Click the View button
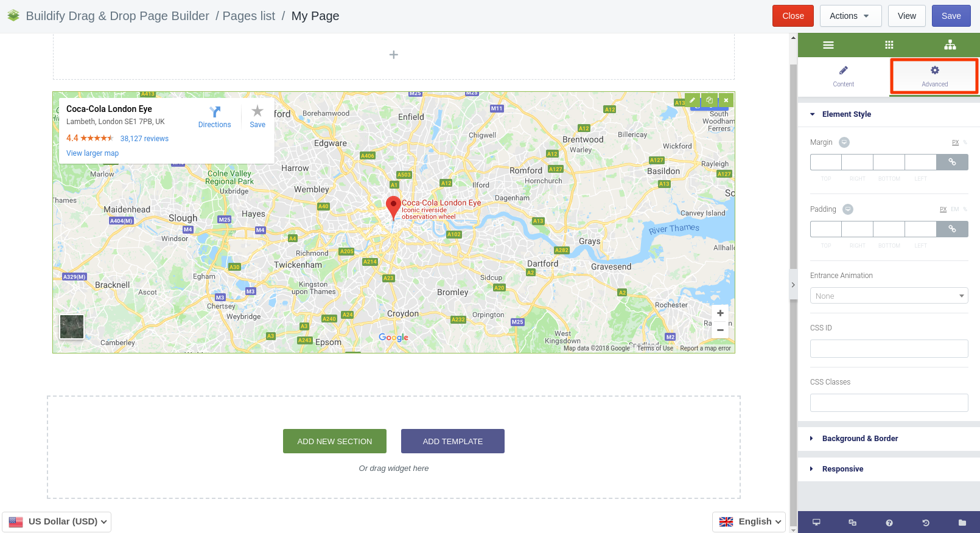980x533 pixels. [906, 16]
